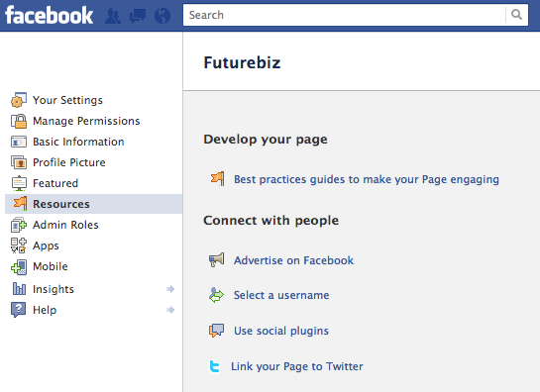Open the Select a username link

point(281,295)
